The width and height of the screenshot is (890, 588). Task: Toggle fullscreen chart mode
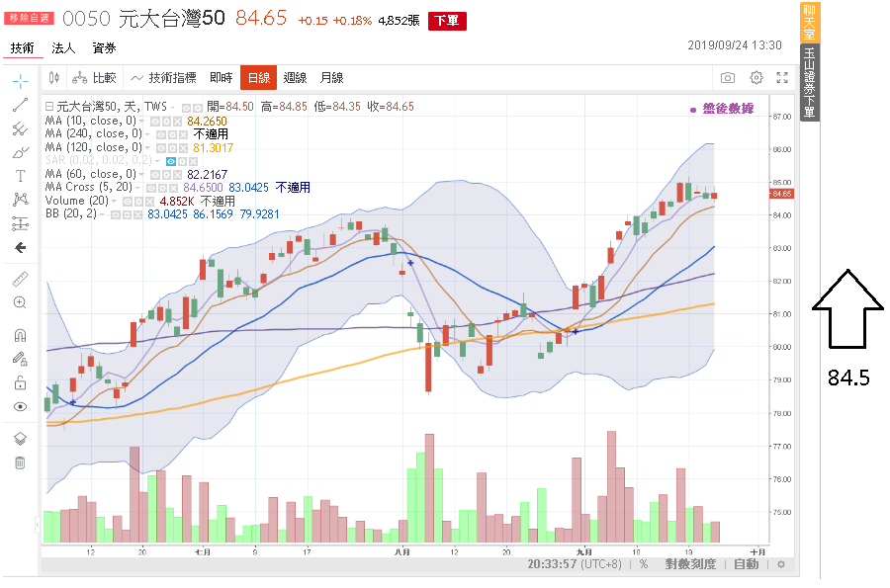pyautogui.click(x=782, y=78)
